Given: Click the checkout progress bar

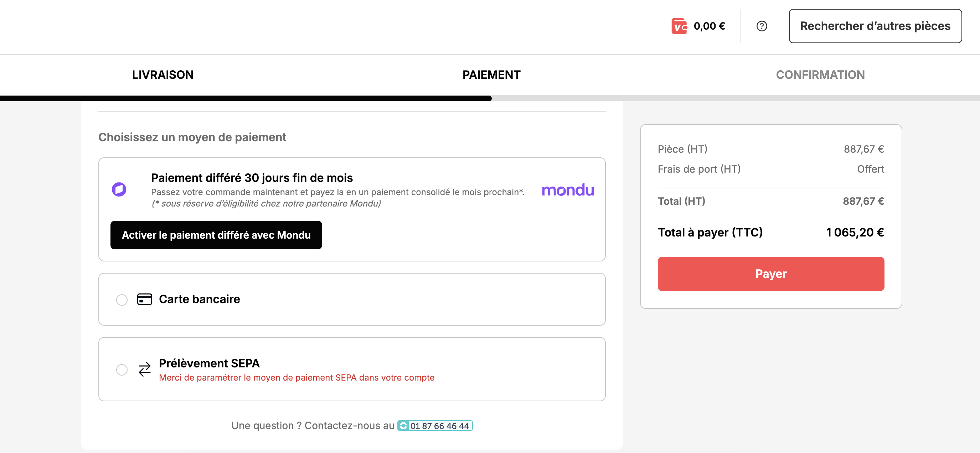Looking at the screenshot, I should coord(490,98).
